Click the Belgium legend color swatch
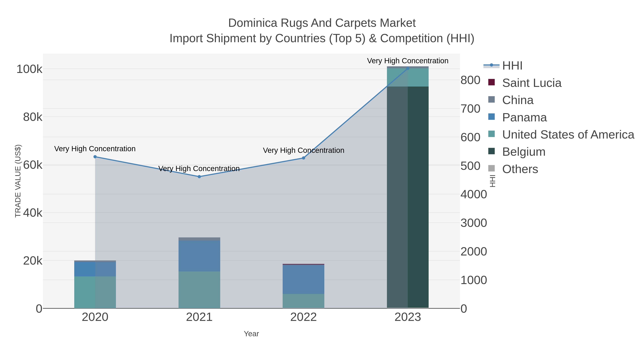 (x=492, y=151)
